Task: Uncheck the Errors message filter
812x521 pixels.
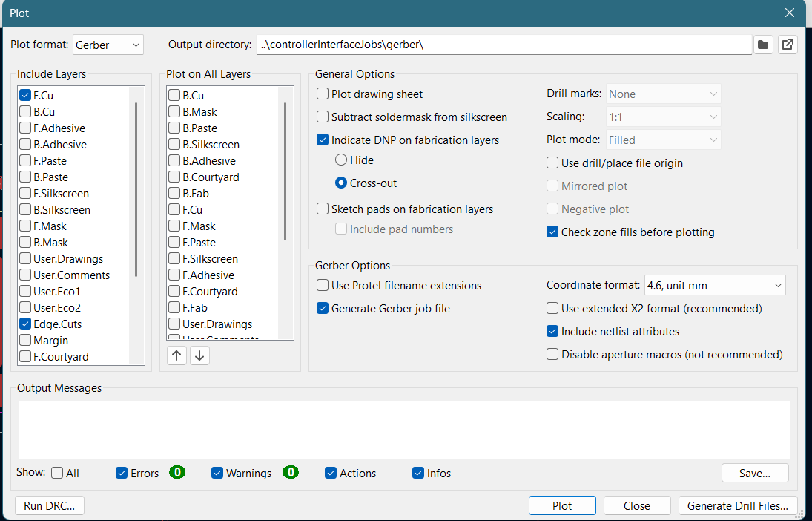Action: click(x=122, y=473)
